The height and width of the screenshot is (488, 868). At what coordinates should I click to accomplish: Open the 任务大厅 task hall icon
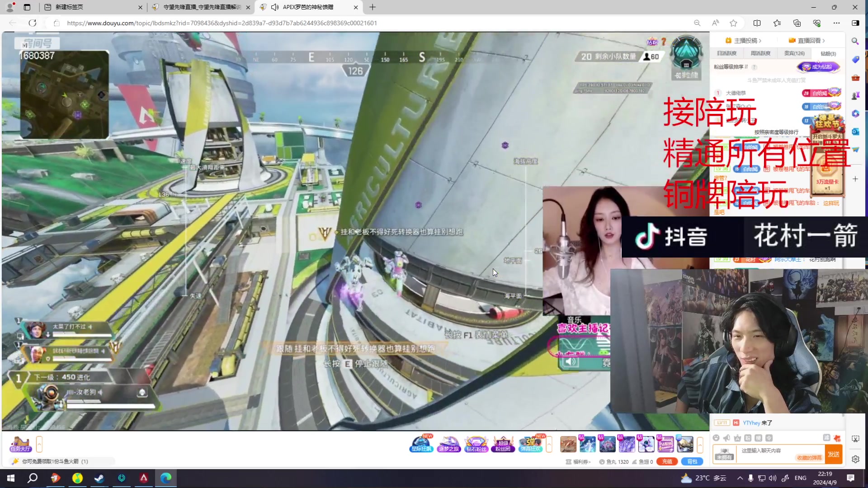(21, 444)
